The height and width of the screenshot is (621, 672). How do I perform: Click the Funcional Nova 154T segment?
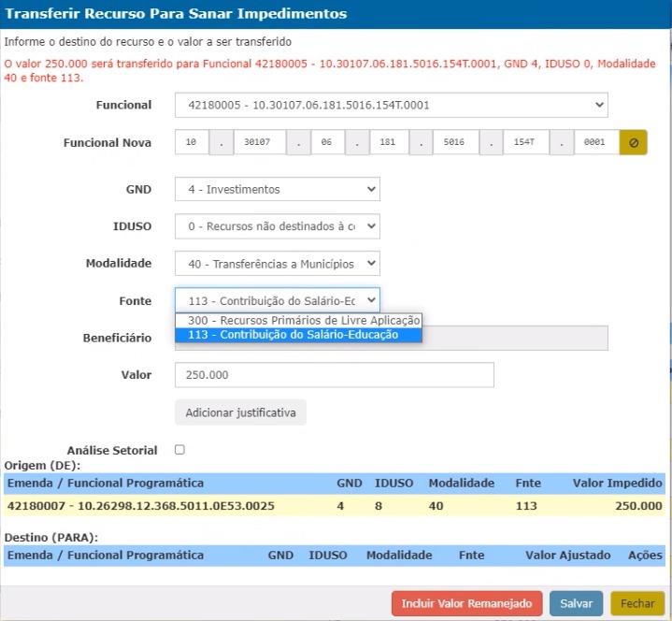520,143
